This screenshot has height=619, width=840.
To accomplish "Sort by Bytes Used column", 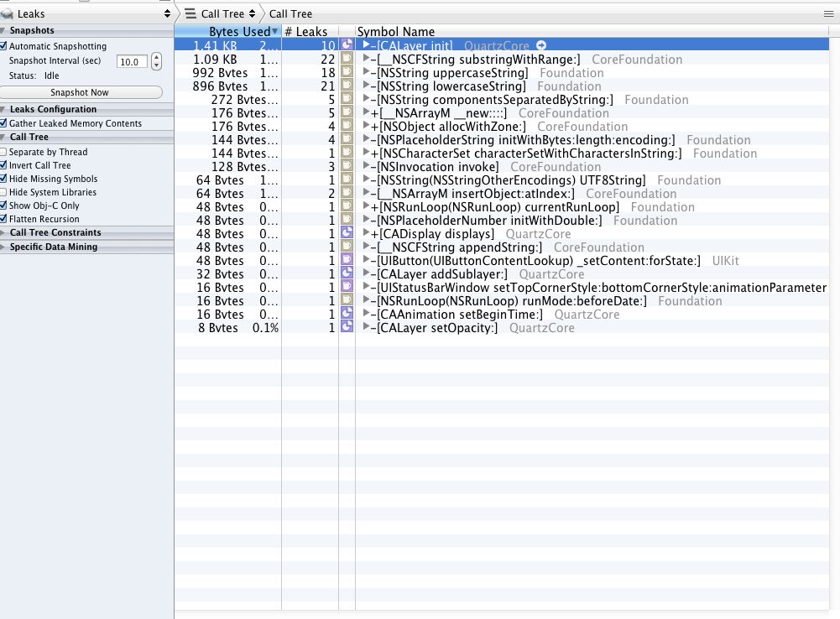I will pos(227,32).
